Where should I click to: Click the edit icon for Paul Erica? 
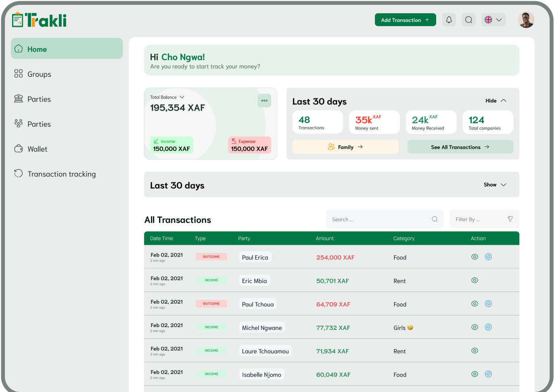[488, 257]
